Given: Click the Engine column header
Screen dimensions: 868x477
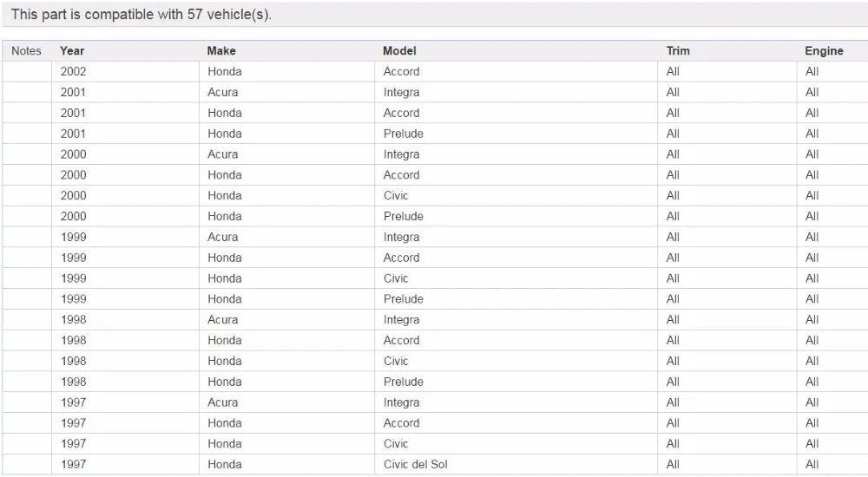Looking at the screenshot, I should 824,51.
